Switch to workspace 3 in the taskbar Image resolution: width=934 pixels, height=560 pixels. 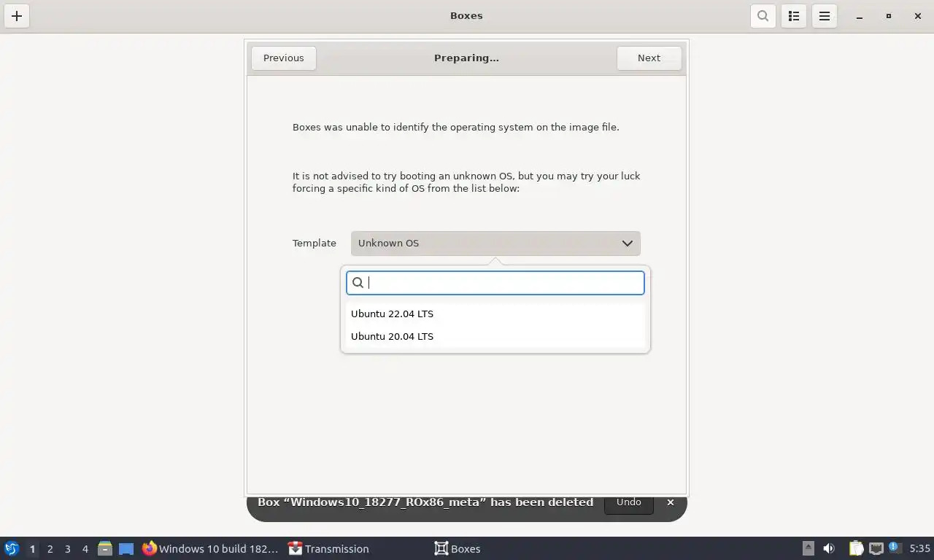pos(68,549)
